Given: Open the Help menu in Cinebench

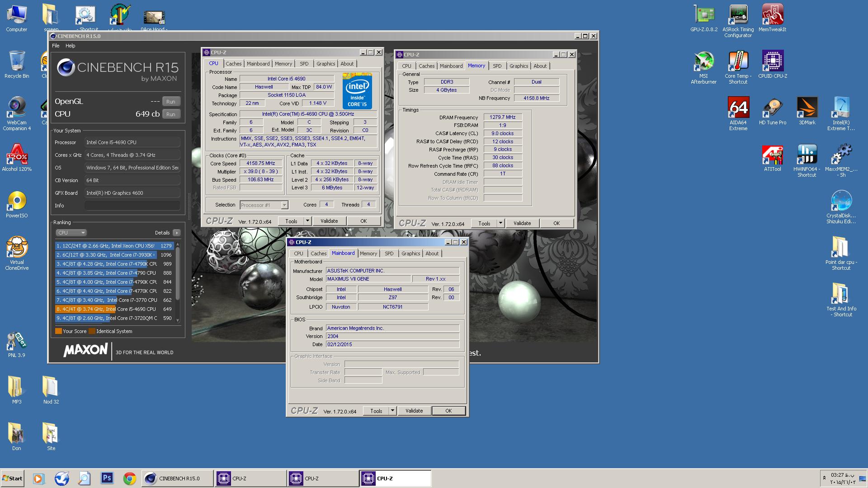Looking at the screenshot, I should pos(70,46).
